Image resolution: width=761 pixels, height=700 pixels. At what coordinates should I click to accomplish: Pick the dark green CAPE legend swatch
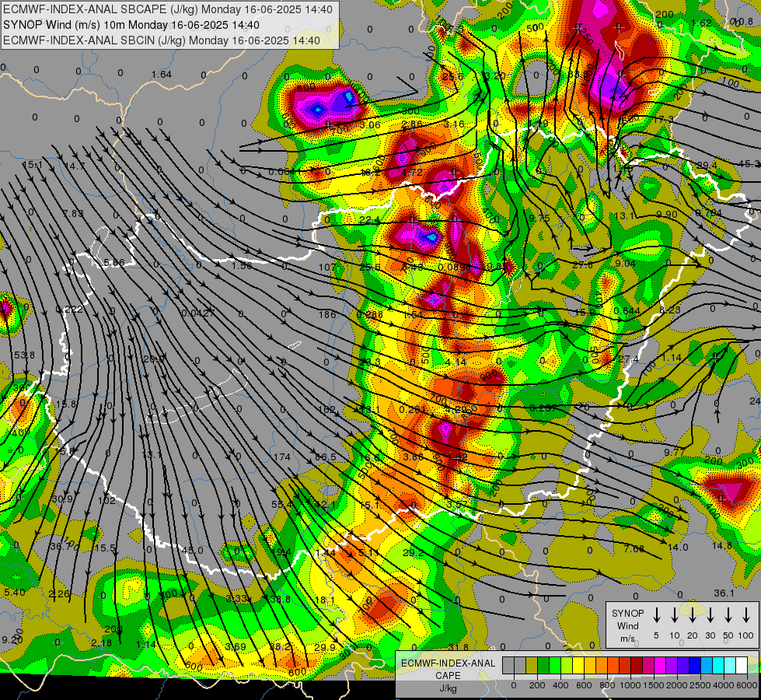pyautogui.click(x=543, y=666)
